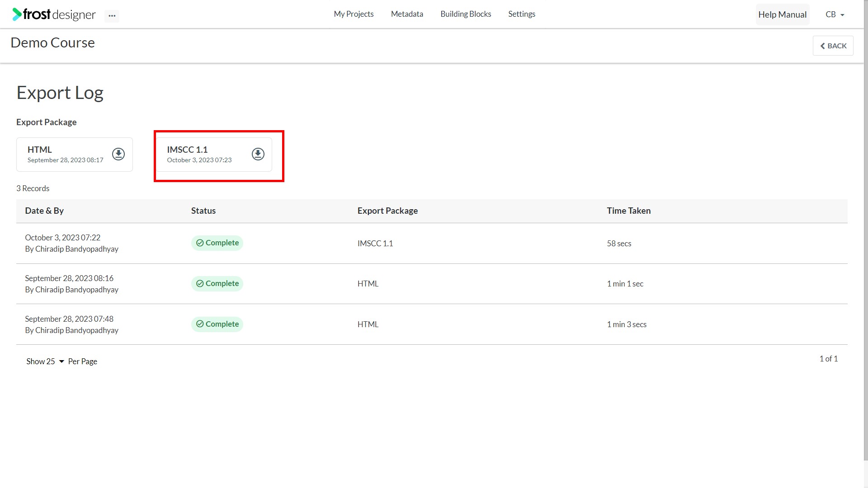The image size is (868, 488).
Task: Select the HTML package card title
Action: [40, 150]
